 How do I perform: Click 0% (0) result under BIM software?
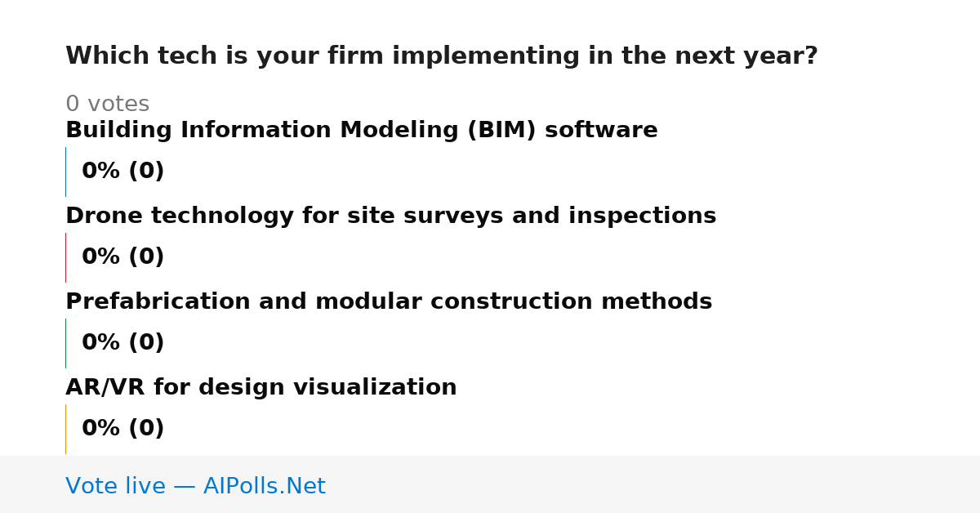(x=122, y=172)
